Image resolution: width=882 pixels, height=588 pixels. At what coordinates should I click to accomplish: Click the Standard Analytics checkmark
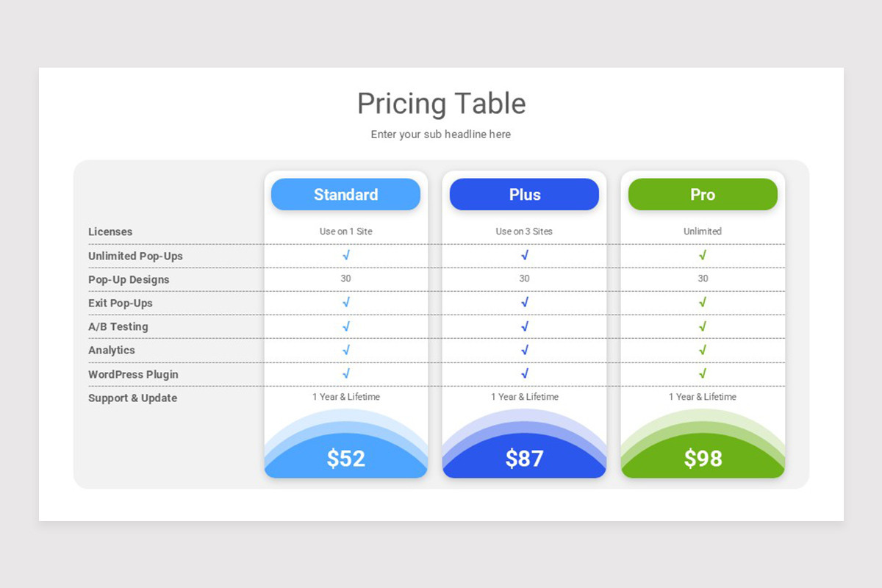click(346, 349)
